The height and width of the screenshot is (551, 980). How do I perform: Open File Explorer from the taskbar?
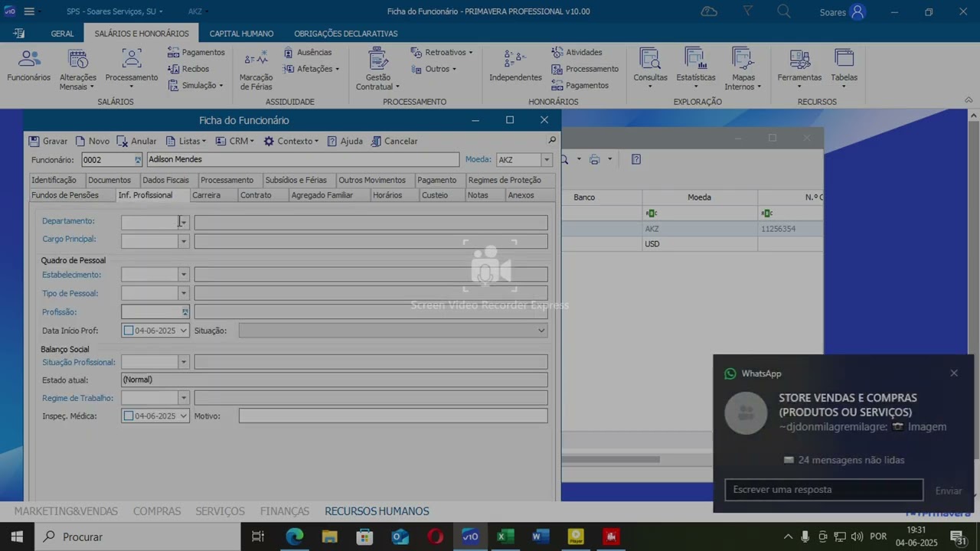(329, 536)
